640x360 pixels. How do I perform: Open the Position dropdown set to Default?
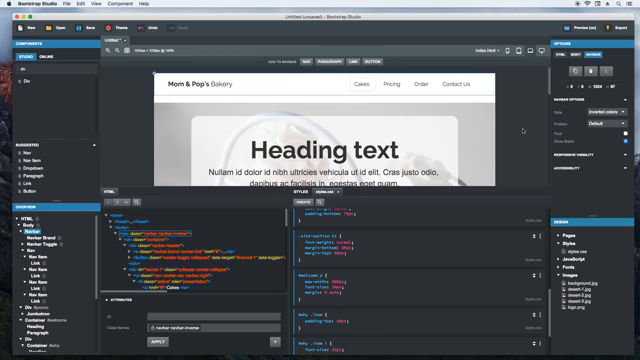coord(607,123)
